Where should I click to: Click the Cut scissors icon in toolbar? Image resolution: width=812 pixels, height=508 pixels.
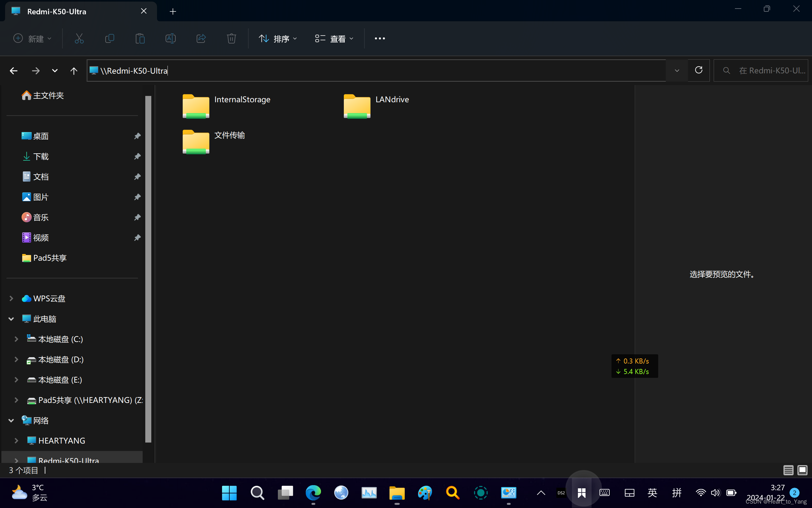coord(79,39)
